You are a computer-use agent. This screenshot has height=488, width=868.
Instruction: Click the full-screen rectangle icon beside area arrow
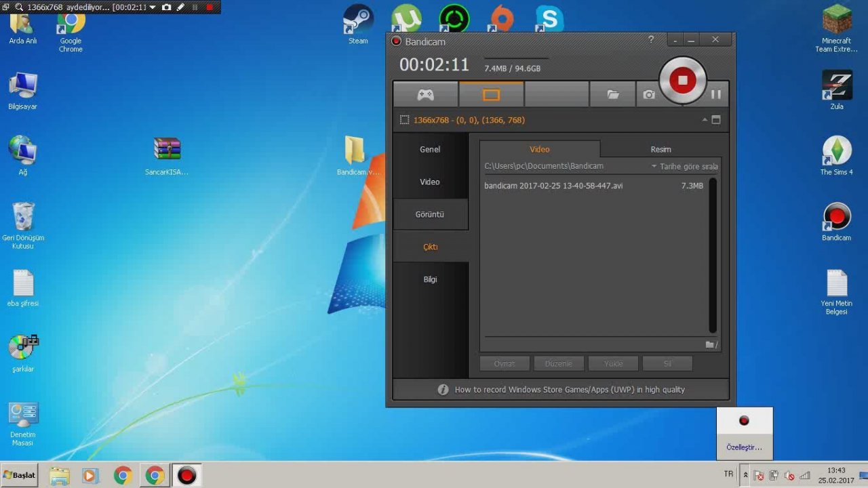click(715, 120)
